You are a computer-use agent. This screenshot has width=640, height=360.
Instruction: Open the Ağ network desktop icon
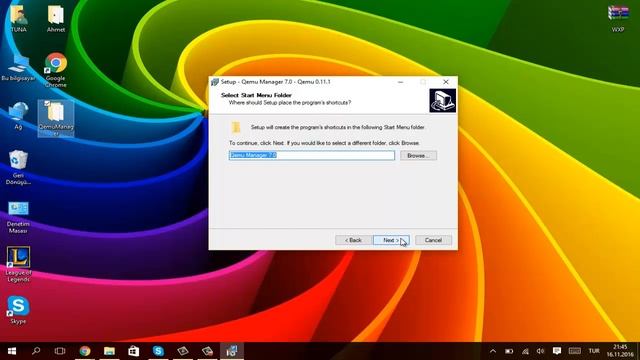click(18, 116)
